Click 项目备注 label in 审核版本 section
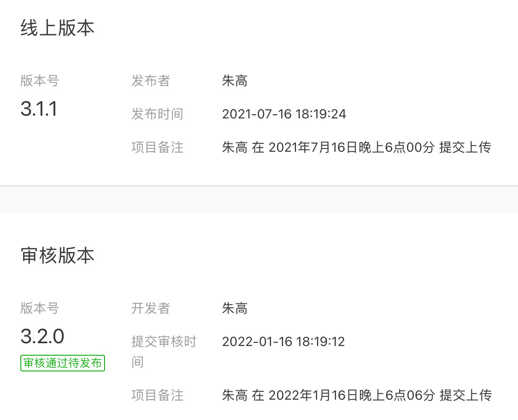This screenshot has width=518, height=420. coord(157,395)
